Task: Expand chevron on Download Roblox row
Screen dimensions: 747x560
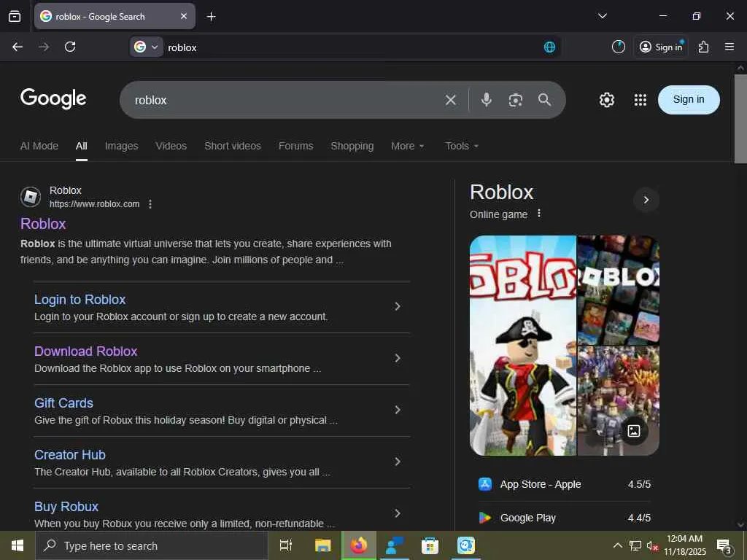Action: [x=398, y=358]
